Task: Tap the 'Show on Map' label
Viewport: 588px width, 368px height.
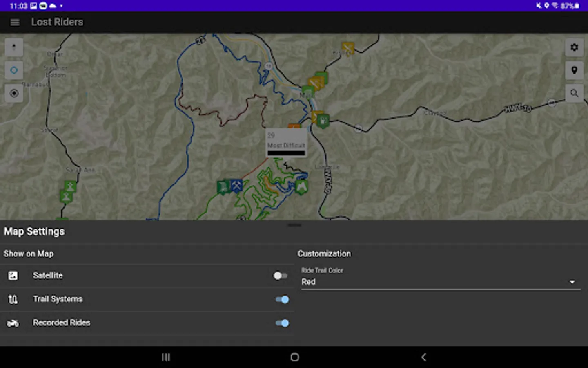Action: [x=29, y=254]
